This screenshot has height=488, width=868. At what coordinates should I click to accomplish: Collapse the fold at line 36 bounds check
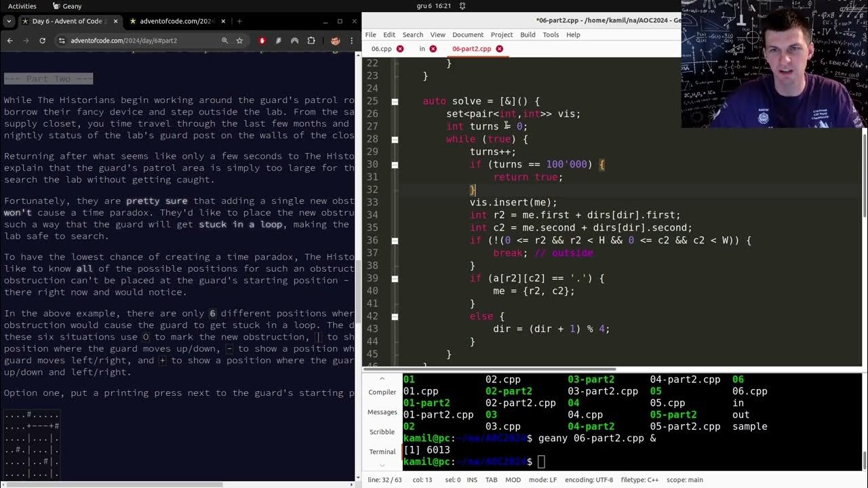(x=395, y=241)
